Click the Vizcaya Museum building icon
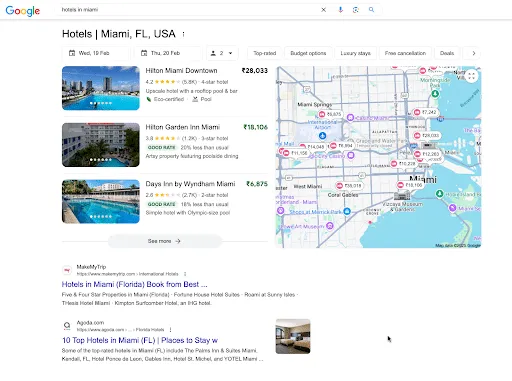Image resolution: width=512 pixels, height=381 pixels. (x=402, y=195)
